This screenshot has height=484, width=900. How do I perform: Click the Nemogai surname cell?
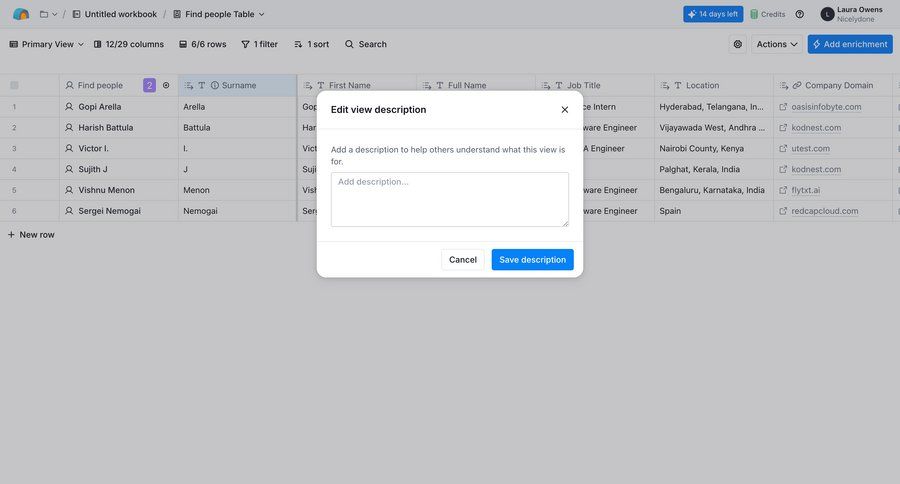238,211
